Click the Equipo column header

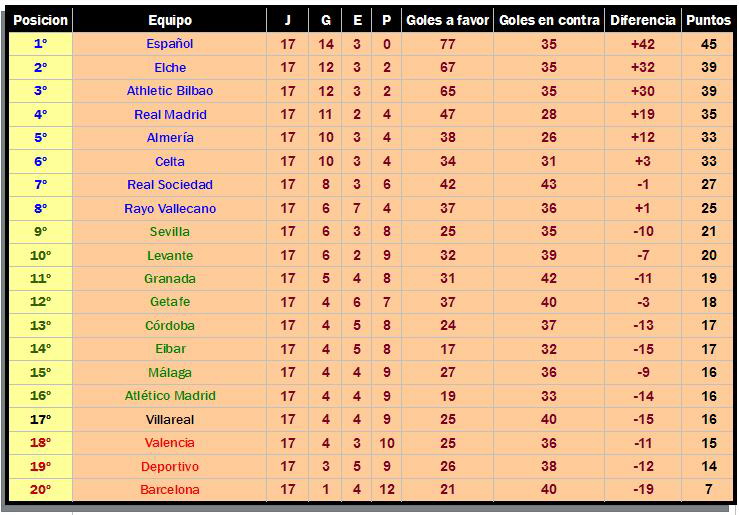coord(170,20)
